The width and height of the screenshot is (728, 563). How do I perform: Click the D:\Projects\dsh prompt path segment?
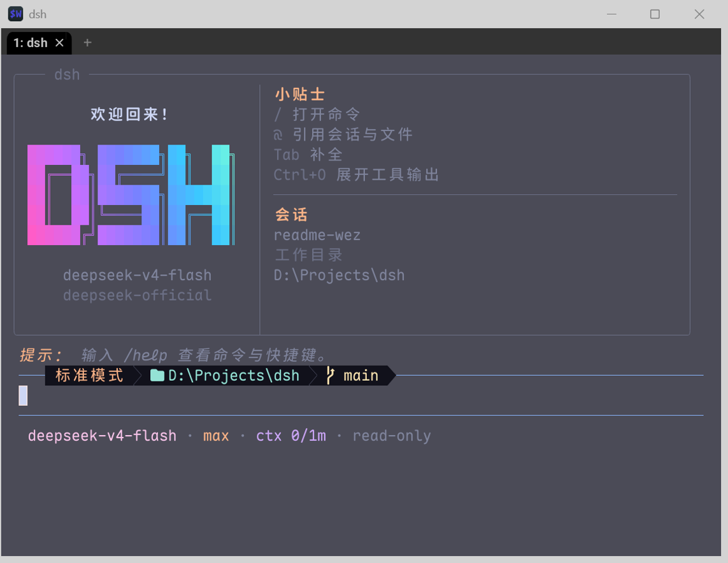(x=234, y=376)
